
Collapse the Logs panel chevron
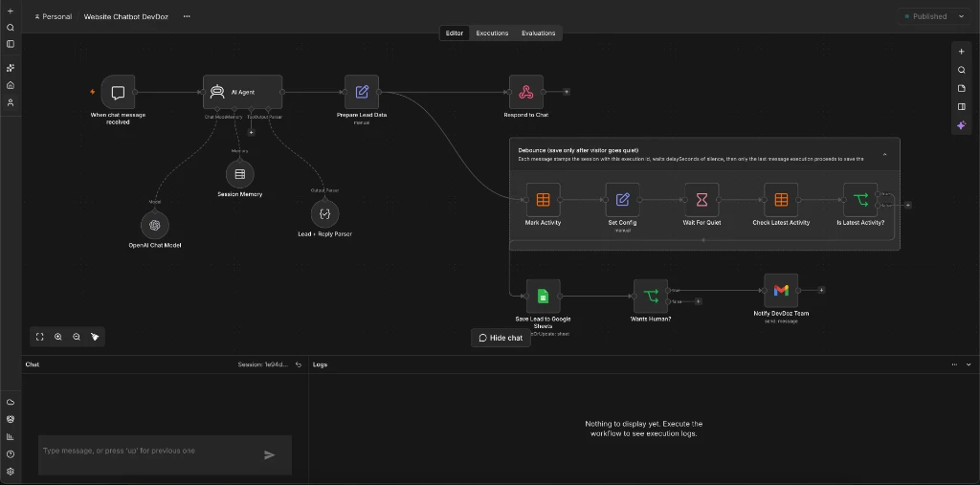969,364
